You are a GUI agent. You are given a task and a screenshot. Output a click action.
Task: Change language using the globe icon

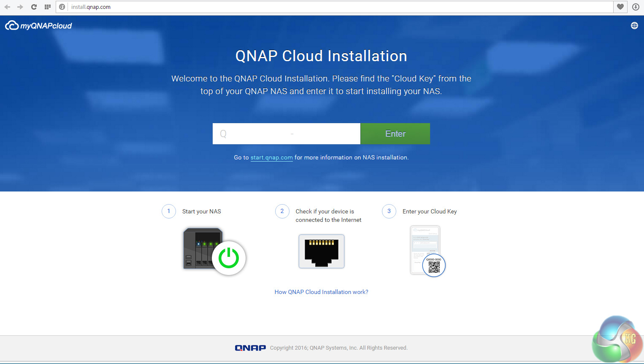coord(634,26)
